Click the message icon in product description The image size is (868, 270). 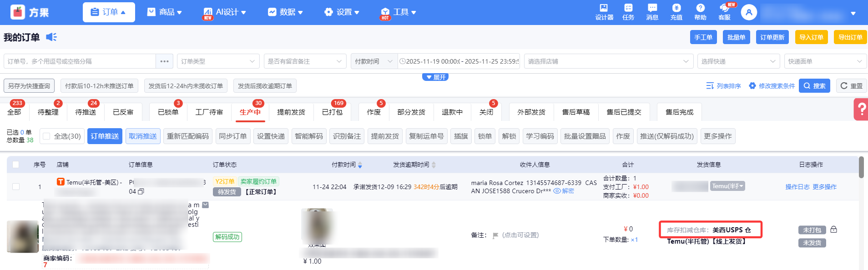(x=205, y=205)
